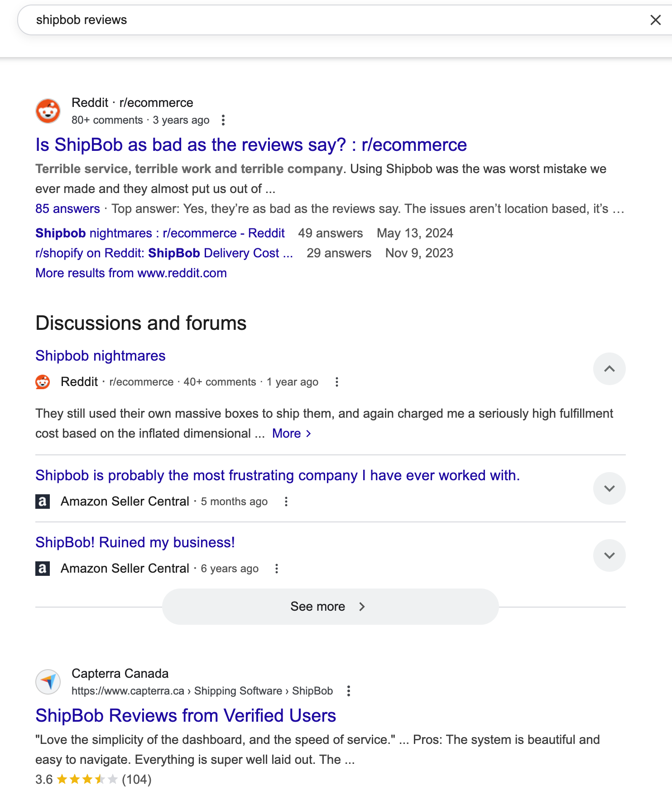The image size is (672, 801).
Task: Expand the 'ShipBob! Ruined my business!' chevron
Action: 610,555
